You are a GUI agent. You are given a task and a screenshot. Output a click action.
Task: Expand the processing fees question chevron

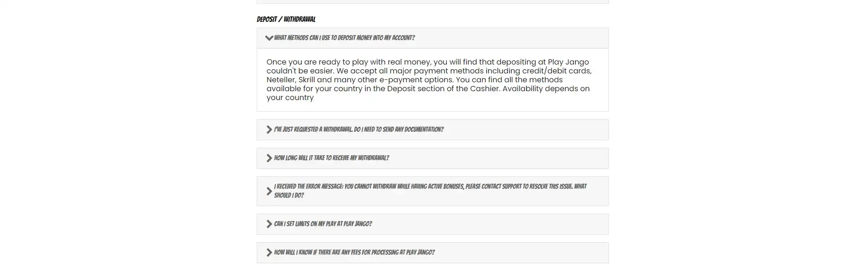269,252
